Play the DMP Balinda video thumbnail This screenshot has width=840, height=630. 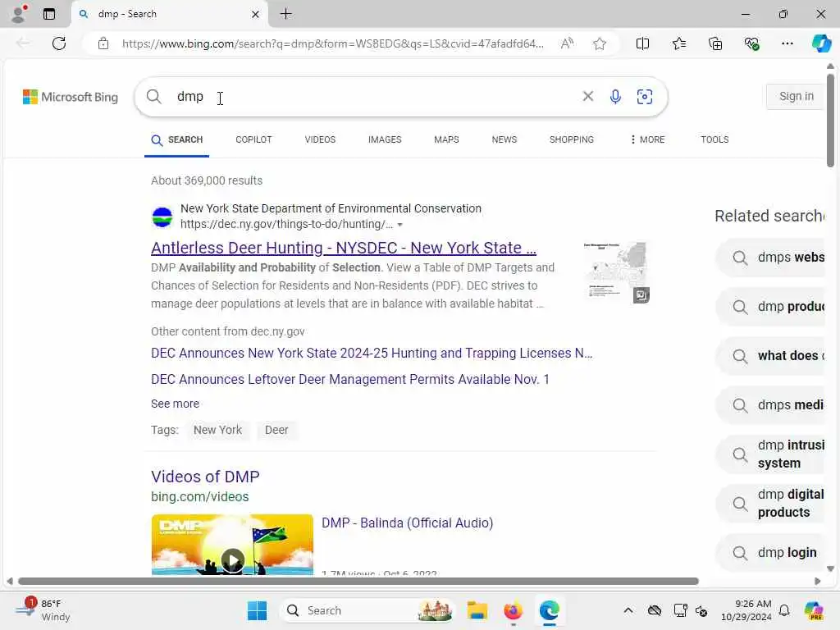pyautogui.click(x=232, y=545)
